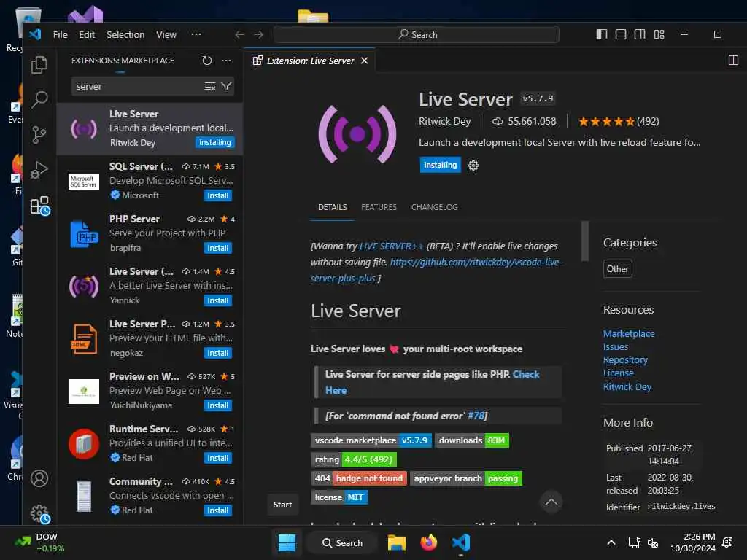Open the Search view in activity bar

click(39, 99)
